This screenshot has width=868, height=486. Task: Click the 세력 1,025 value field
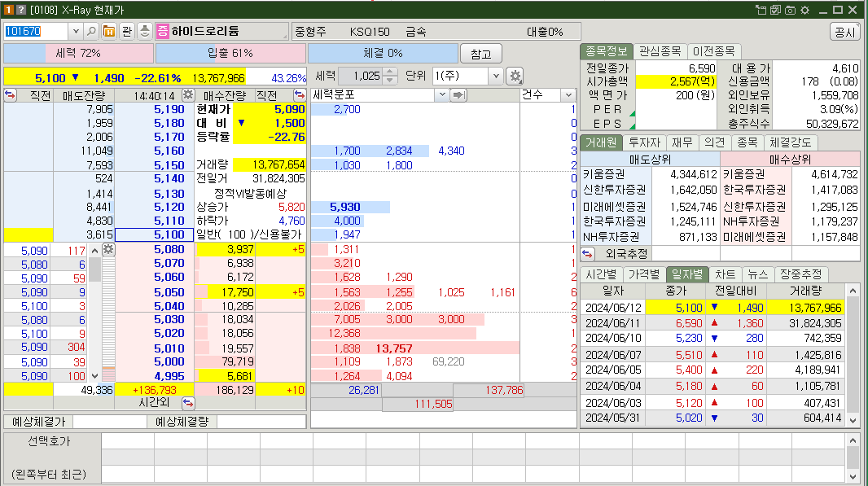[x=361, y=76]
